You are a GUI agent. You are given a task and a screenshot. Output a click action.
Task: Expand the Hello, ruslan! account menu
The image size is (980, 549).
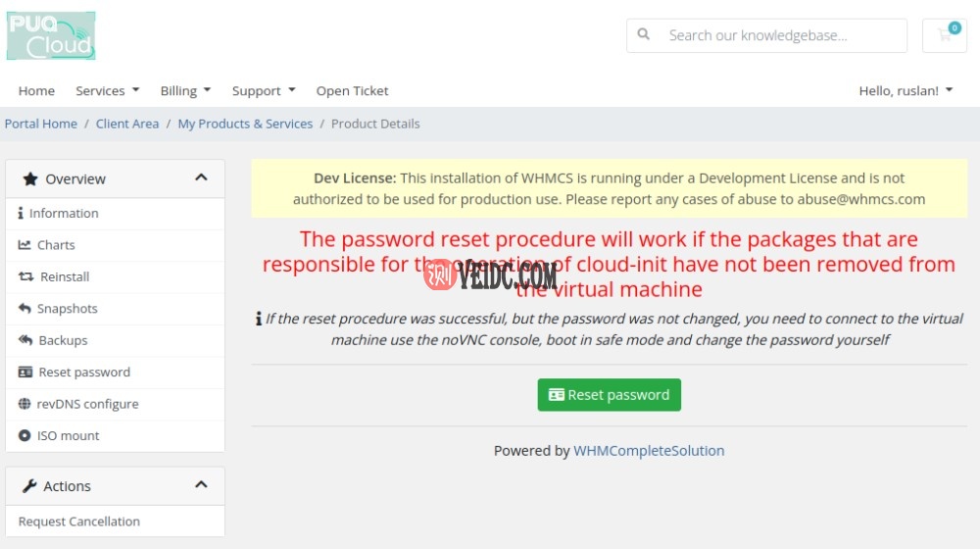click(906, 91)
